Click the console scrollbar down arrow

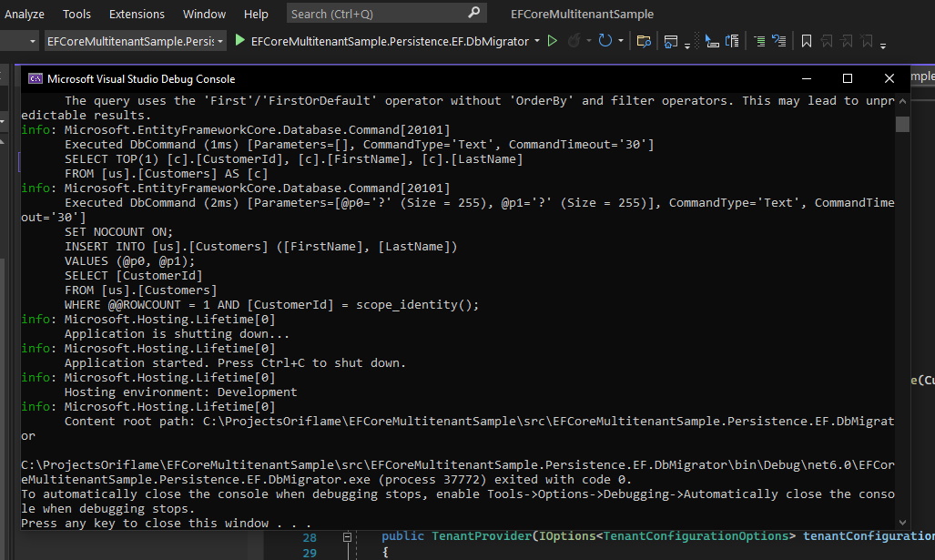click(x=902, y=523)
